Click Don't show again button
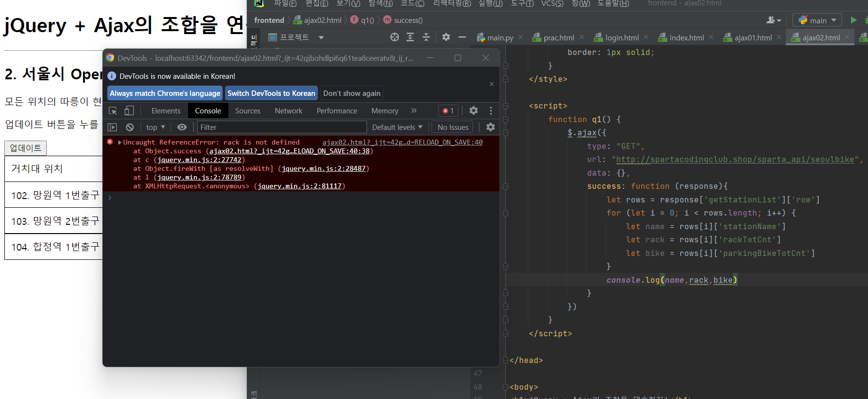Screen dimensions: 868x399 (x=352, y=93)
